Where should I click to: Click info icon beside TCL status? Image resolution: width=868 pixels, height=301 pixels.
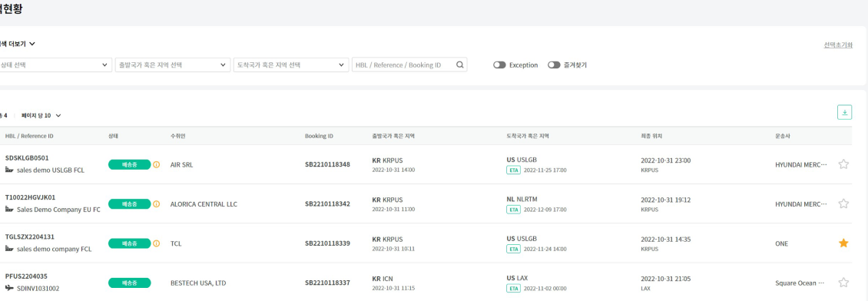156,243
